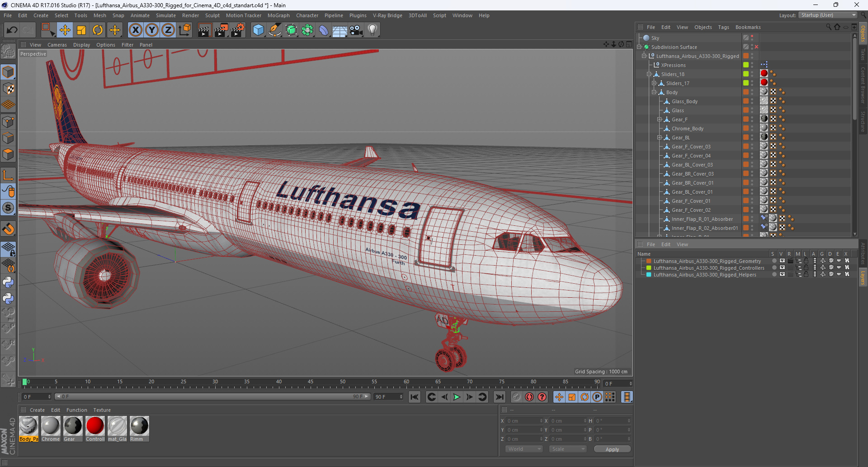The width and height of the screenshot is (868, 467).
Task: Select the Body_Pa material swatch
Action: [x=28, y=429]
